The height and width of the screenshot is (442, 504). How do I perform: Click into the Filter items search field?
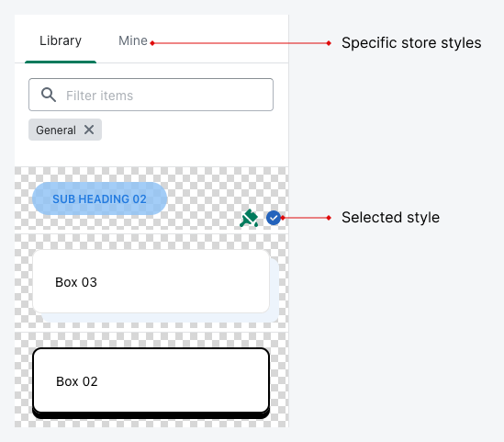(x=151, y=95)
